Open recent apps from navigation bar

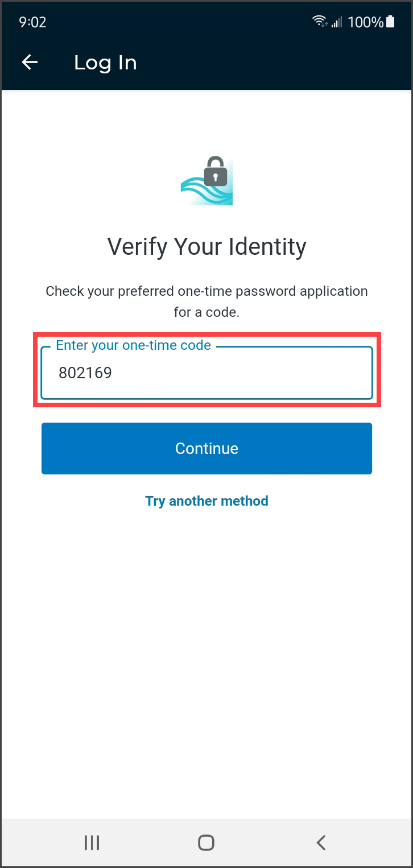coord(92,842)
